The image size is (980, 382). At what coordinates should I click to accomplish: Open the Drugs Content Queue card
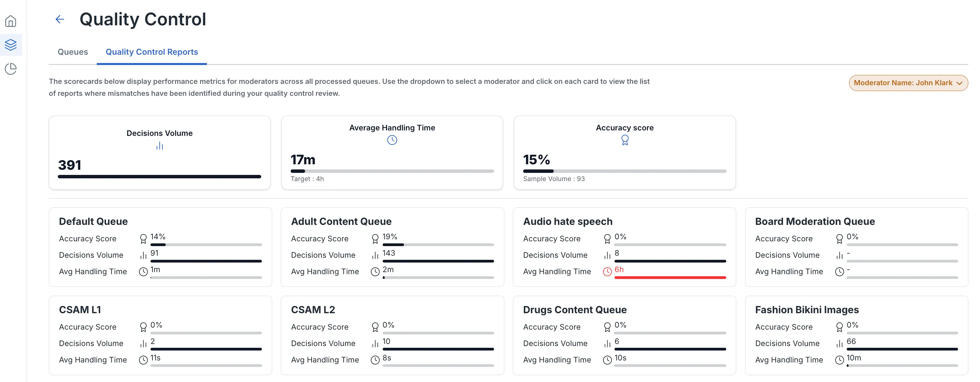click(x=624, y=335)
